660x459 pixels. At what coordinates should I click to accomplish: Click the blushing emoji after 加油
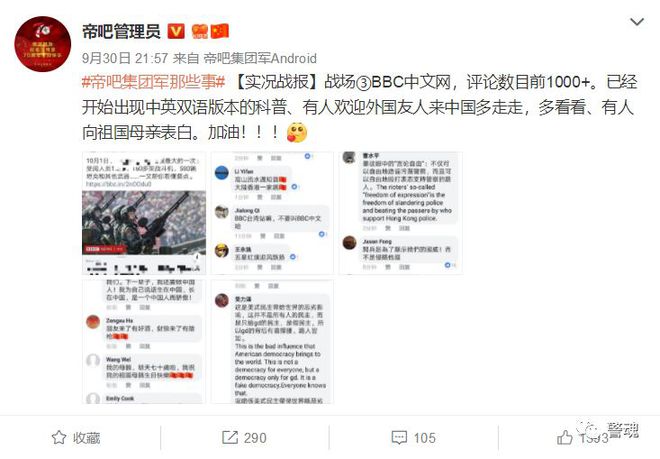pyautogui.click(x=297, y=133)
